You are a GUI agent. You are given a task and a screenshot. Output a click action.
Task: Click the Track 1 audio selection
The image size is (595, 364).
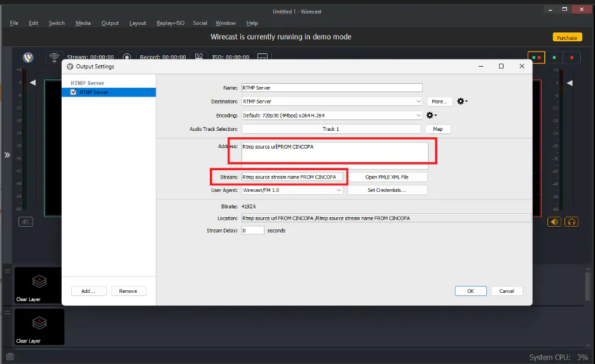point(331,129)
